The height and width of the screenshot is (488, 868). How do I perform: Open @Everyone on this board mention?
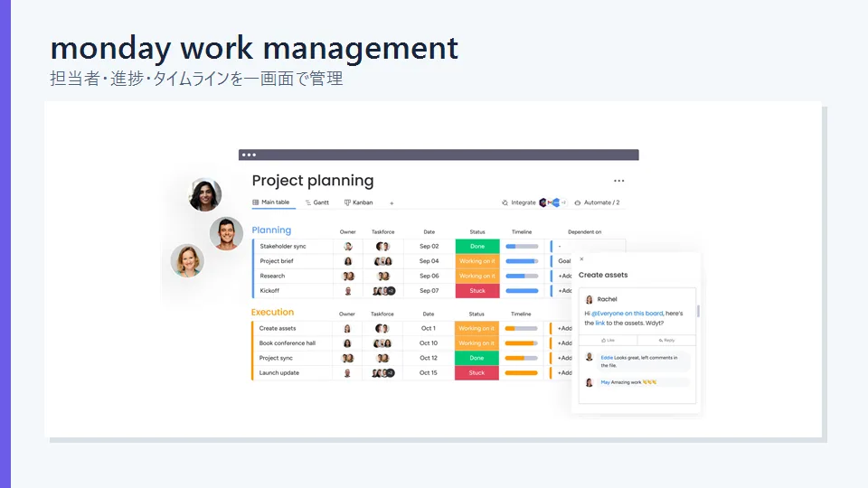[x=627, y=314]
